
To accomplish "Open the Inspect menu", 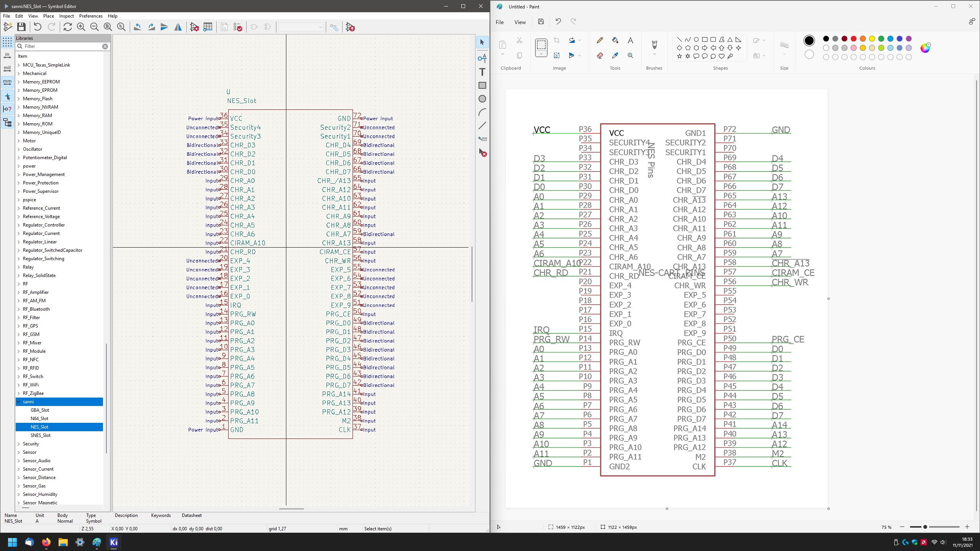I will coord(67,16).
